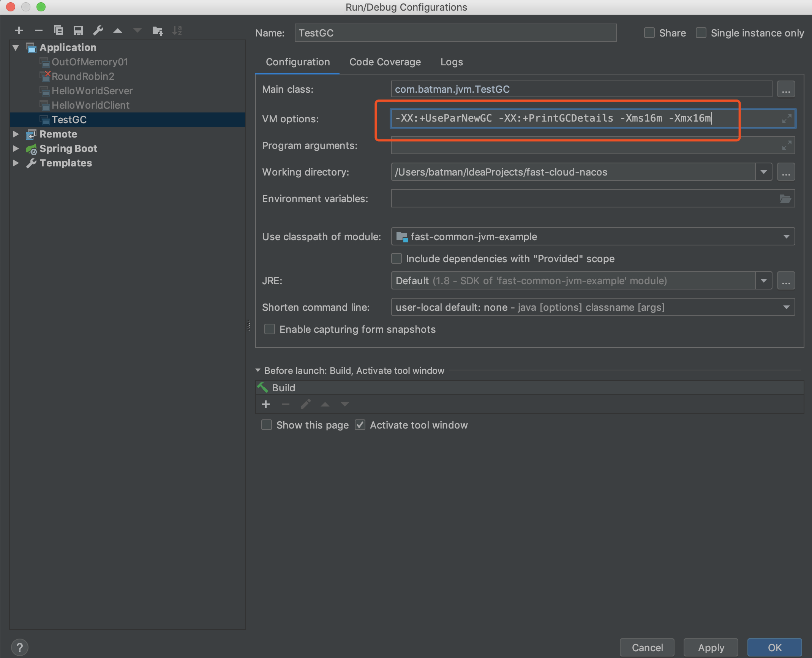Click the Add New Configuration plus icon

[19, 30]
